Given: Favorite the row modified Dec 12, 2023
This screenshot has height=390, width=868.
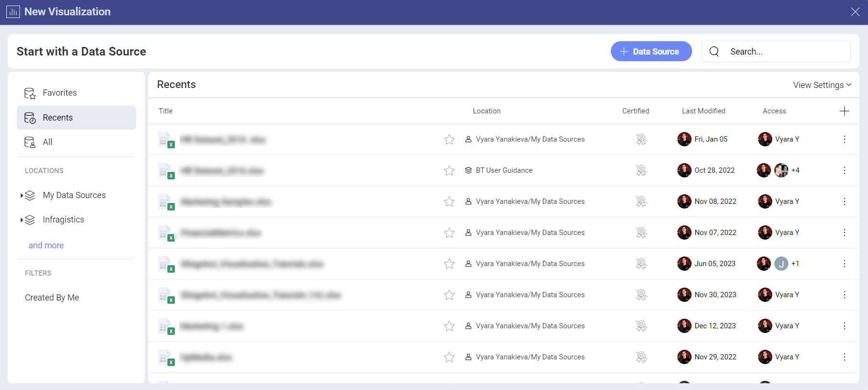Looking at the screenshot, I should [x=449, y=326].
